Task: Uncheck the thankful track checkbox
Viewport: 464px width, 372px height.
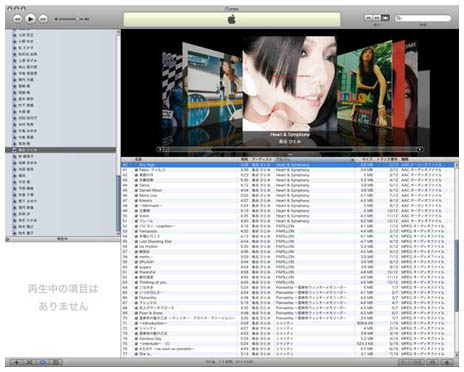Action: point(136,272)
